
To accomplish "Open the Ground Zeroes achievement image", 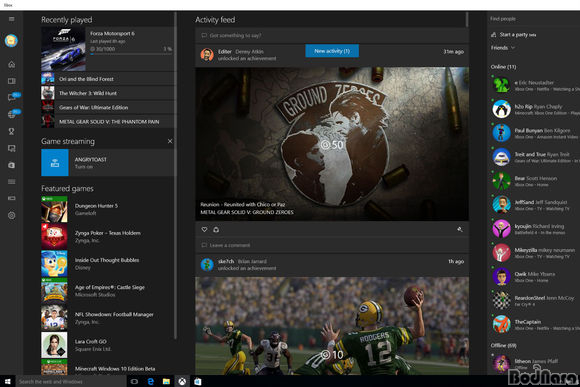I will (332, 144).
